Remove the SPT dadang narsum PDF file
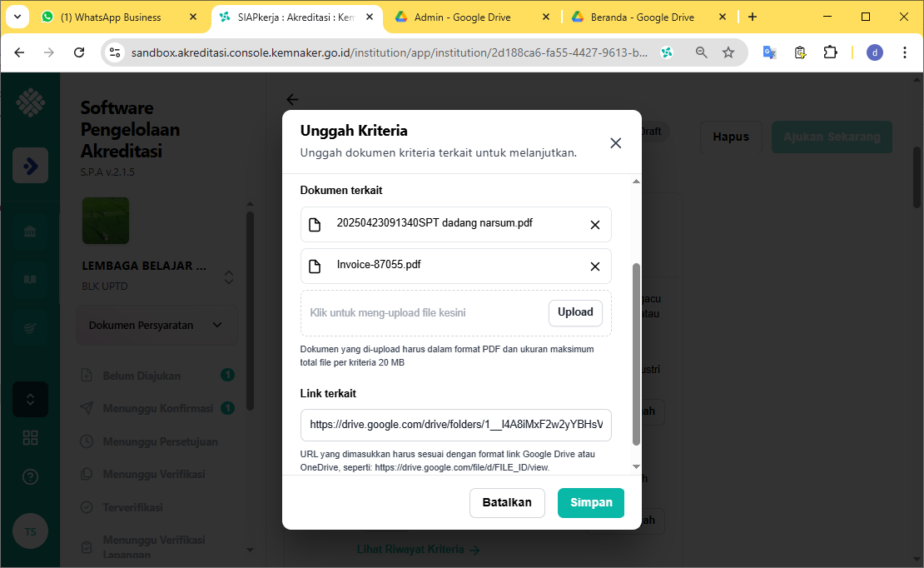The height and width of the screenshot is (568, 924). [594, 225]
